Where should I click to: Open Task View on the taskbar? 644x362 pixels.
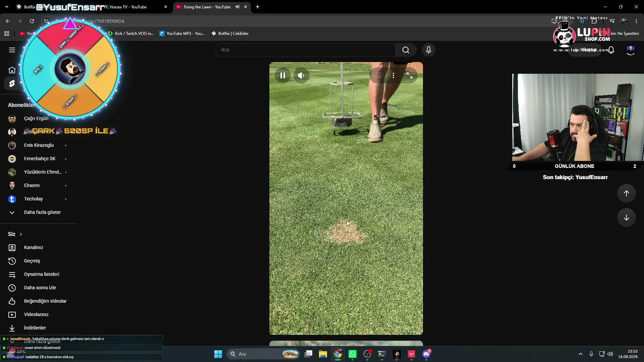point(308,354)
